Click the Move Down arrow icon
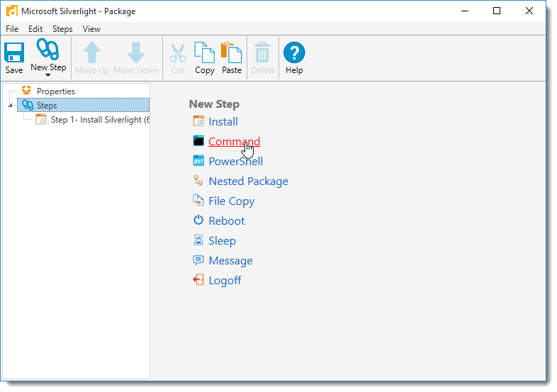The height and width of the screenshot is (392, 557). pos(136,52)
